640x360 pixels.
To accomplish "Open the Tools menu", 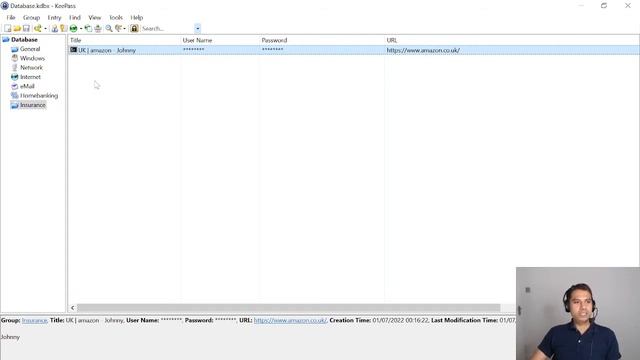I will click(116, 18).
